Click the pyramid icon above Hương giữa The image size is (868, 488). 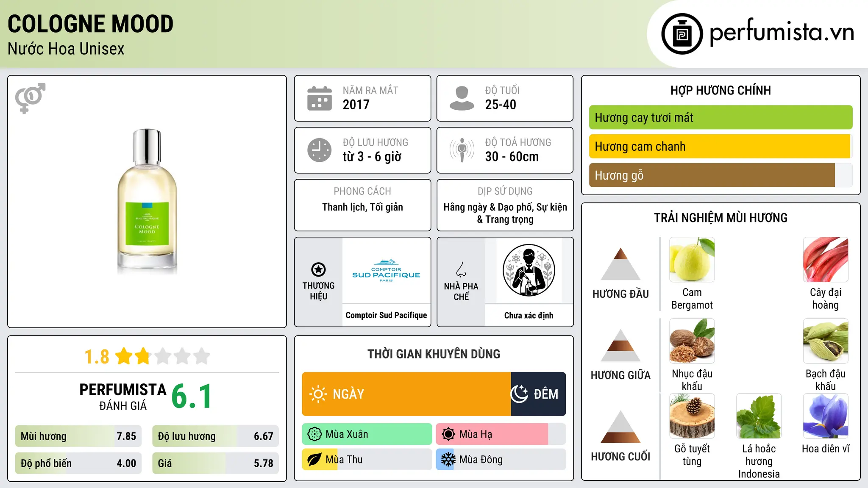[620, 345]
